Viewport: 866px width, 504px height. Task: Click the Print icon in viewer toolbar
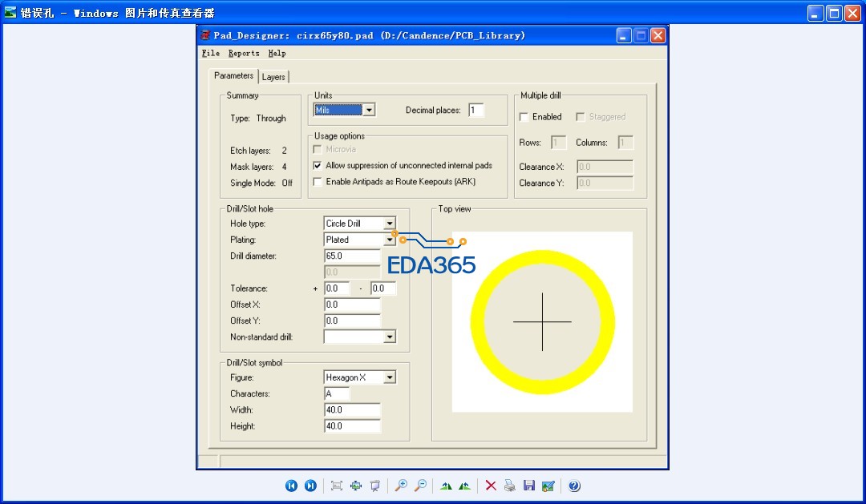(509, 486)
